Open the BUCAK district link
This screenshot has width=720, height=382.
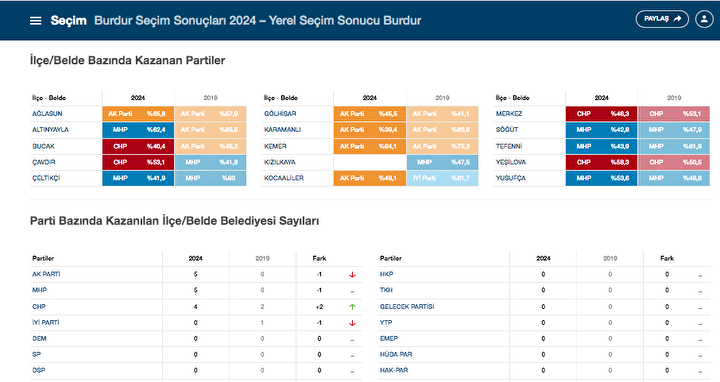tap(43, 146)
